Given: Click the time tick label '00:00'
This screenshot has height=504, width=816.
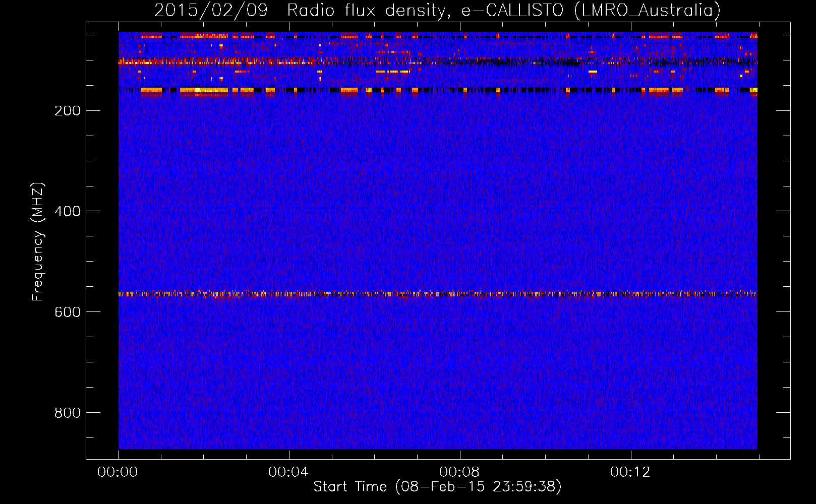Looking at the screenshot, I should pyautogui.click(x=118, y=472).
